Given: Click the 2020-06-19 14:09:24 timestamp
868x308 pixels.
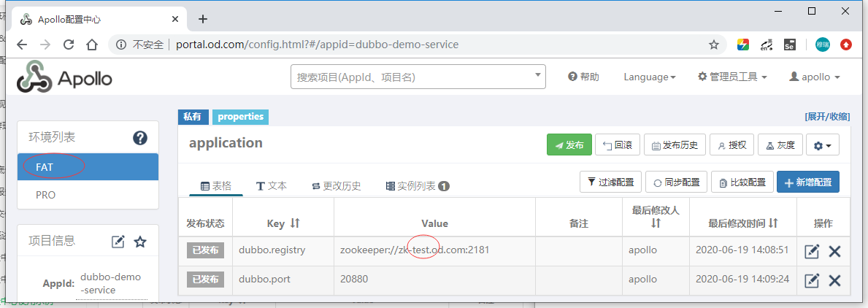Looking at the screenshot, I should click(742, 279).
